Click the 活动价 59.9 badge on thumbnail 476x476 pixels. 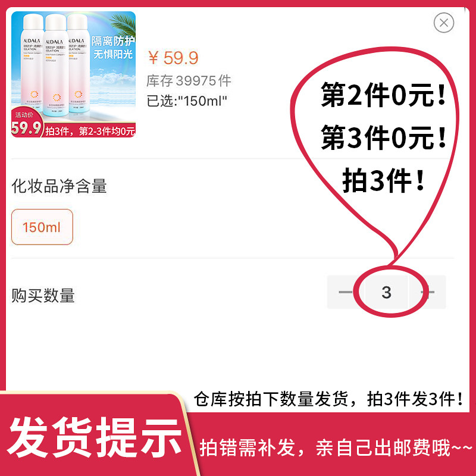[27, 124]
